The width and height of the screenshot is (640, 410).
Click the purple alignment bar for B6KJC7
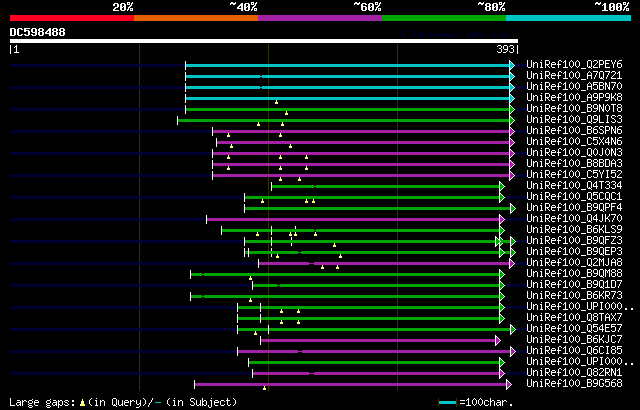tap(378, 341)
